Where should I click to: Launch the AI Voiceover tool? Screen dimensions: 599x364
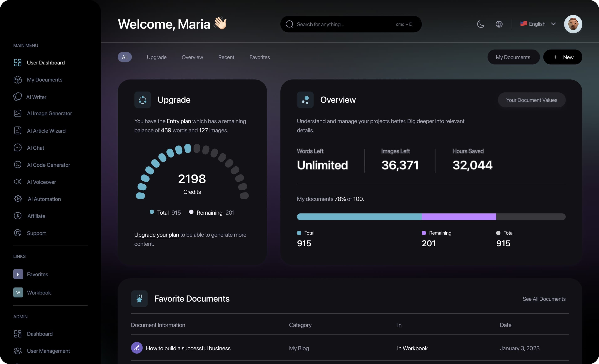[x=41, y=182]
